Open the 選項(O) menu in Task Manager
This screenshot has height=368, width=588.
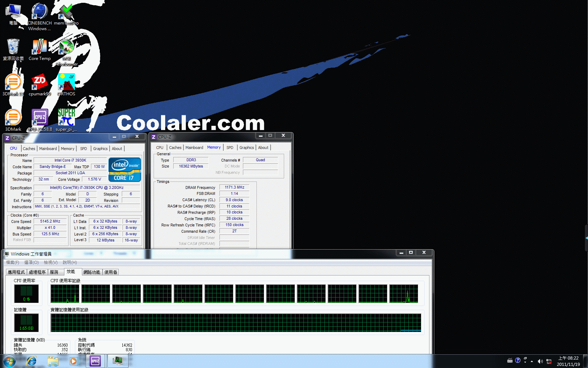tap(31, 263)
